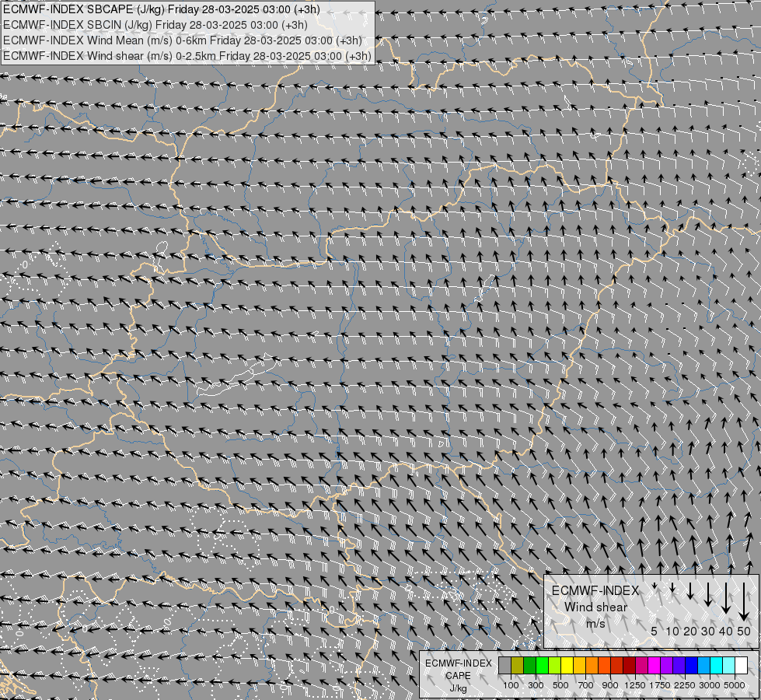Image resolution: width=761 pixels, height=700 pixels.
Task: Select the pure blue CAPE legend swatch
Action: pyautogui.click(x=692, y=666)
